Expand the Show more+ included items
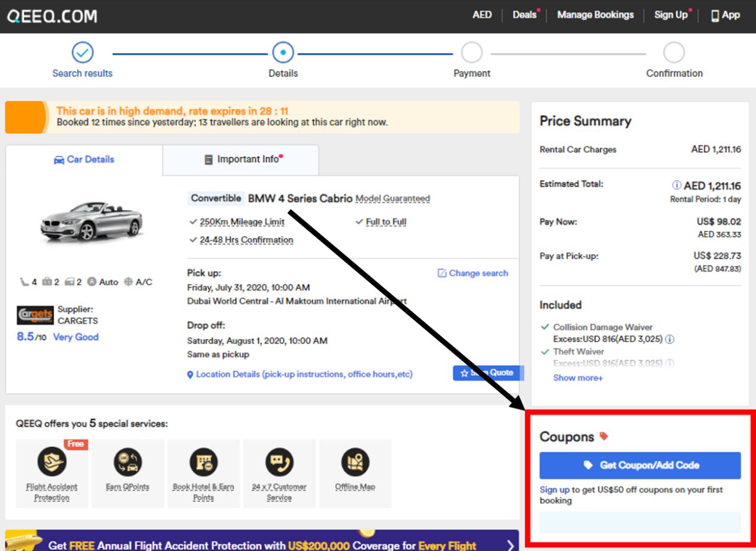Screen dimensions: 756x551 578,378
